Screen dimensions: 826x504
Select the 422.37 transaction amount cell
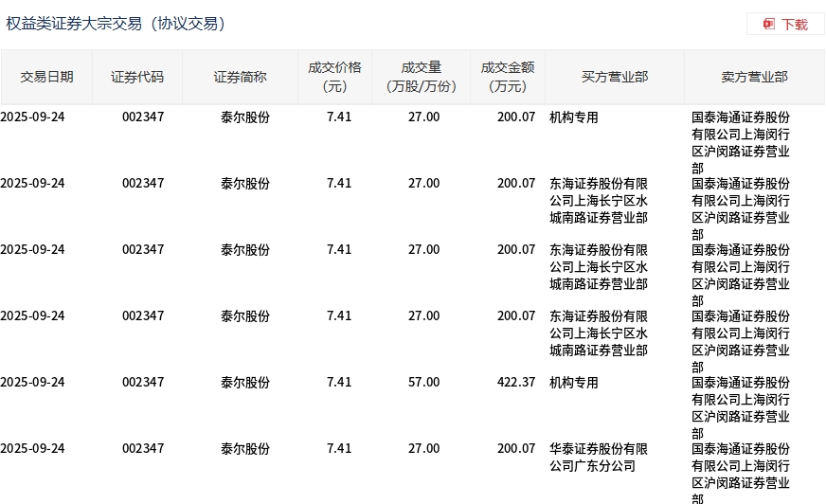516,383
